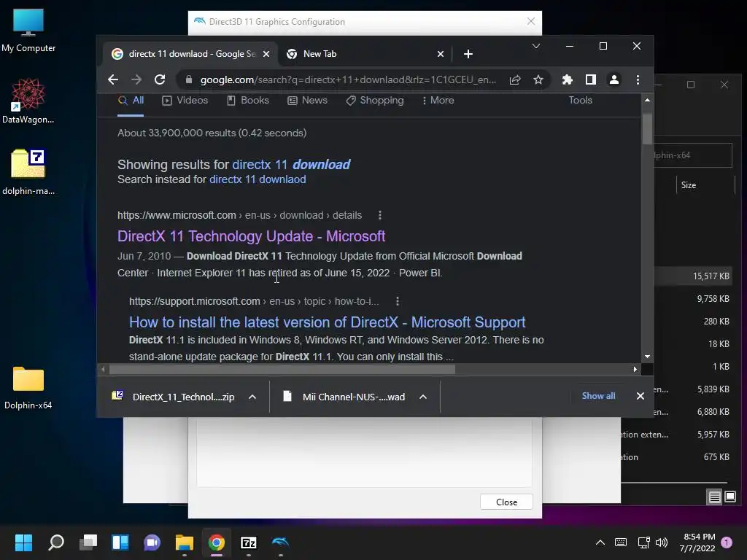Go back using Chrome's back arrow
Image resolution: width=747 pixels, height=560 pixels.
coord(113,79)
